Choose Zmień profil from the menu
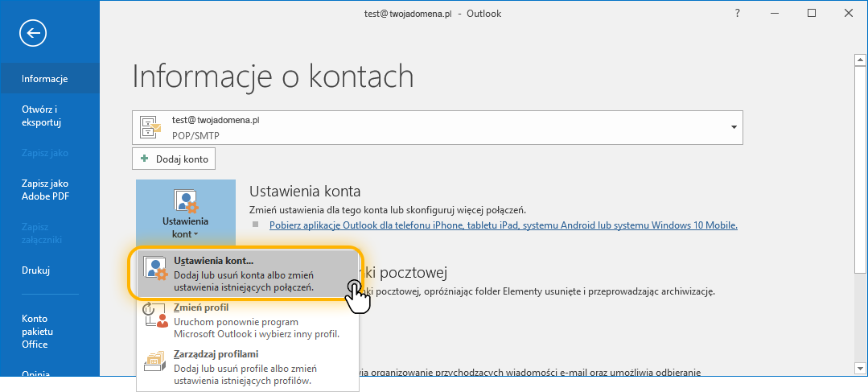The height and width of the screenshot is (392, 868). pyautogui.click(x=248, y=320)
